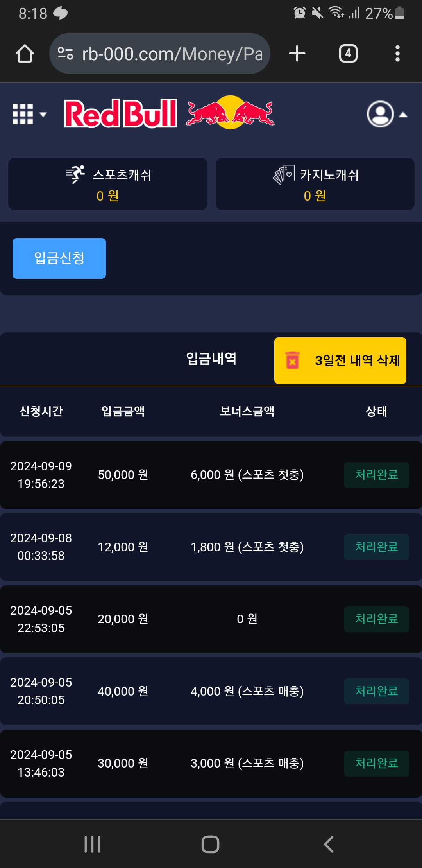Tap the running sports cash icon
Image resolution: width=422 pixels, height=868 pixels.
(75, 174)
